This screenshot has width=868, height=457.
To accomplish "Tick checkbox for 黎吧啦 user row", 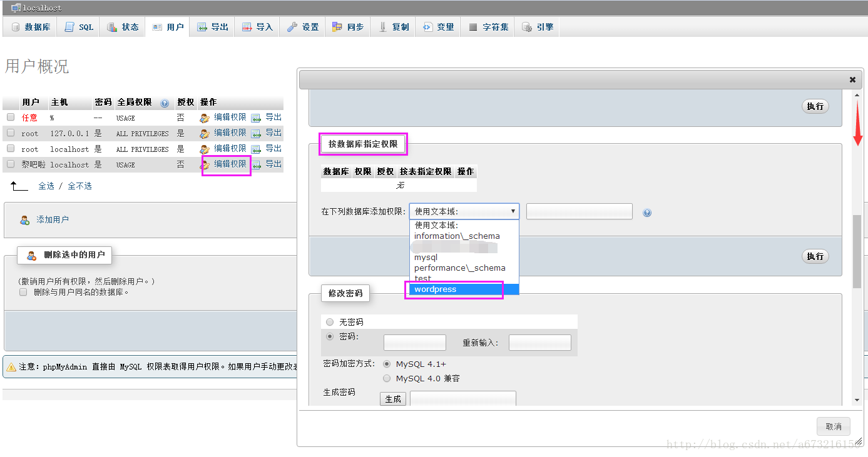I will pos(11,164).
